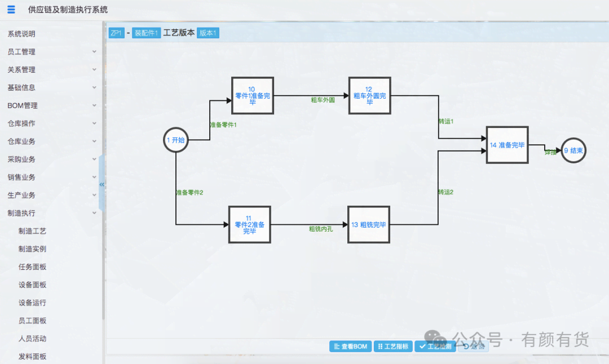Click the '10 零件1准备完毕' process node
This screenshot has width=609, height=364.
point(253,96)
